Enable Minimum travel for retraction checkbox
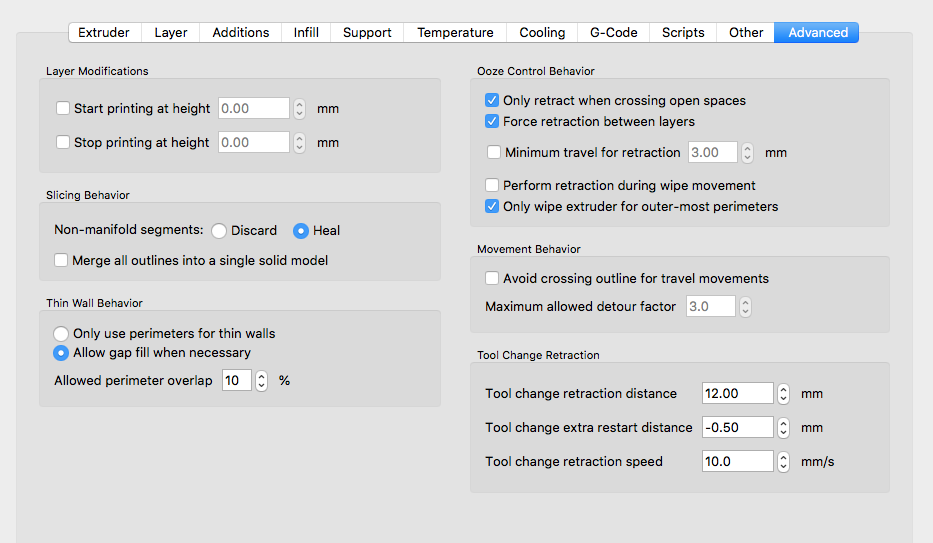The image size is (933, 543). click(494, 152)
